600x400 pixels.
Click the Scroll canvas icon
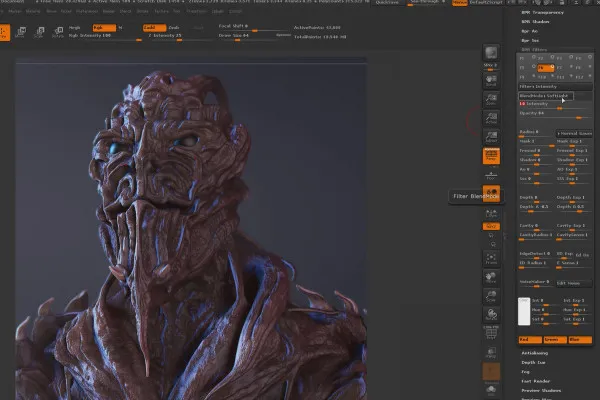coord(491,80)
